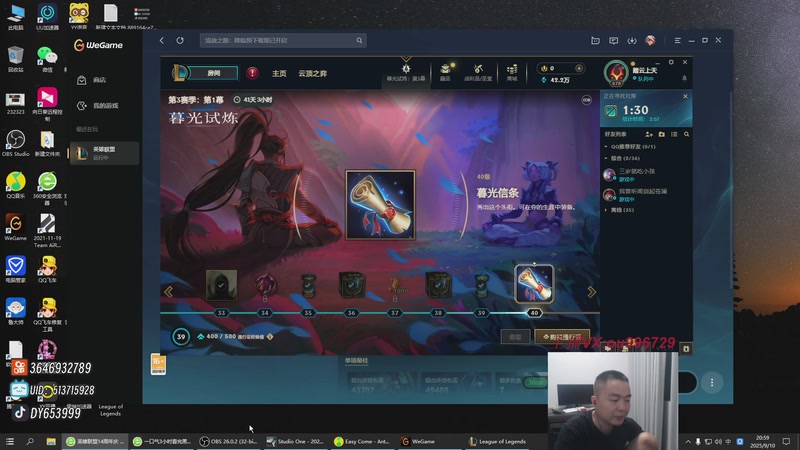
Task: Click the large 暮光信条 scroll image
Action: pos(380,205)
